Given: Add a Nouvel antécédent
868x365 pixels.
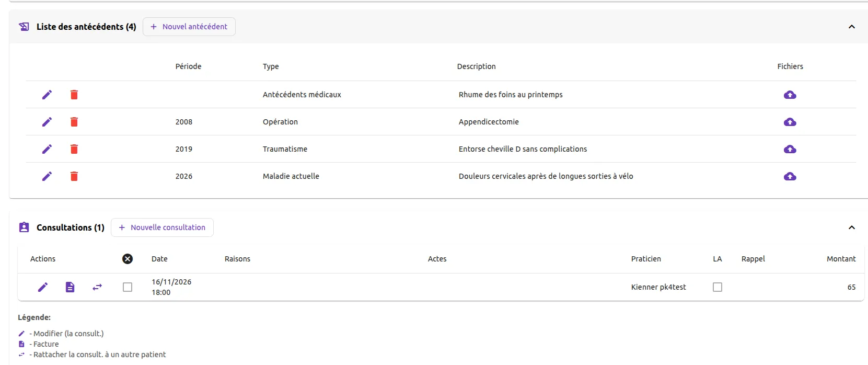Looking at the screenshot, I should pyautogui.click(x=189, y=27).
